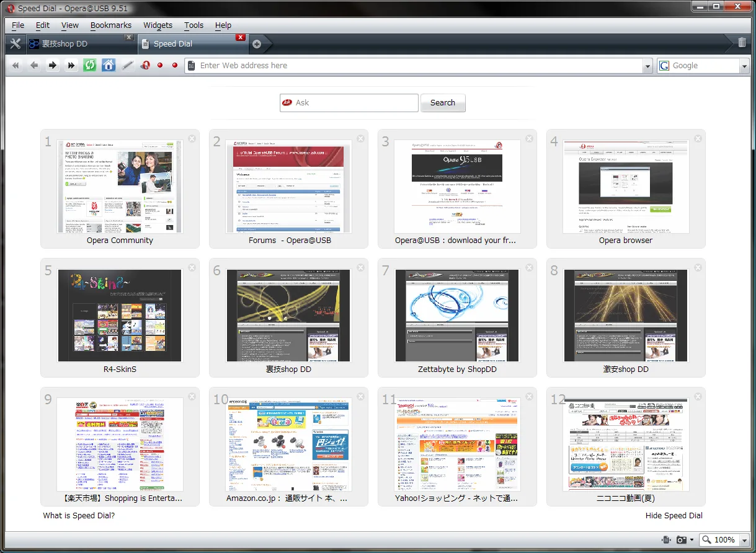756x553 pixels.
Task: Expand the 100% zoom level dropdown
Action: pos(744,540)
